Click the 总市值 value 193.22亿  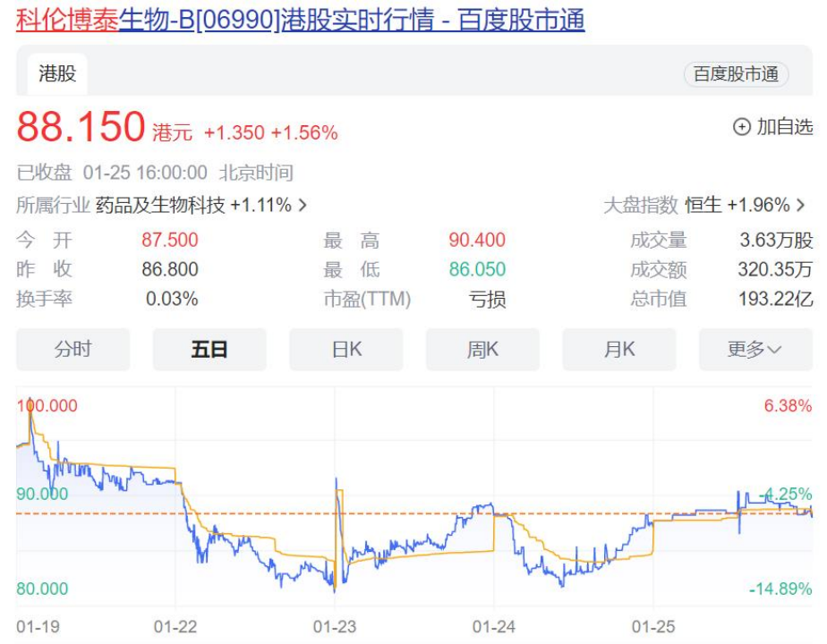775,299
